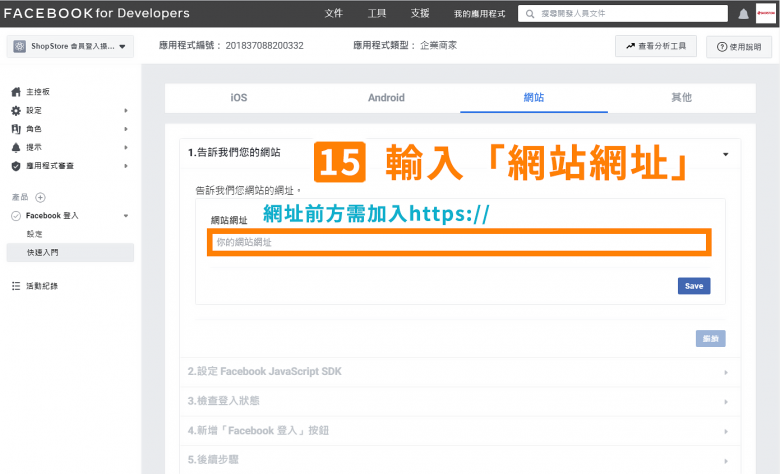The height and width of the screenshot is (474, 780).
Task: Click the ShopStore app icon
Action: (x=19, y=46)
